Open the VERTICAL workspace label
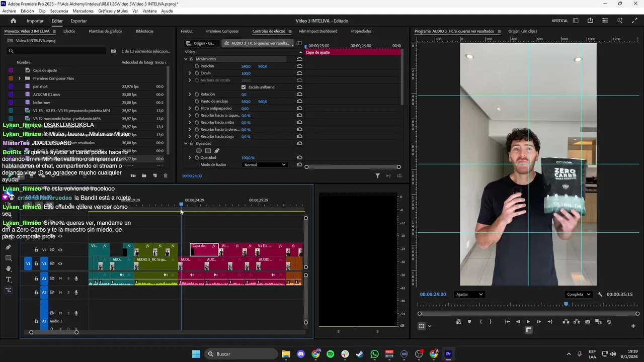 coord(560,21)
